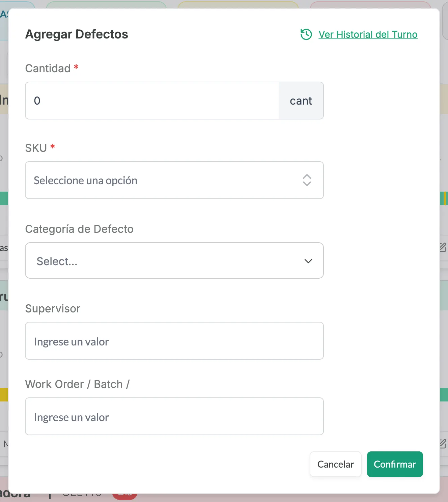Click the history clock icon

click(x=306, y=34)
